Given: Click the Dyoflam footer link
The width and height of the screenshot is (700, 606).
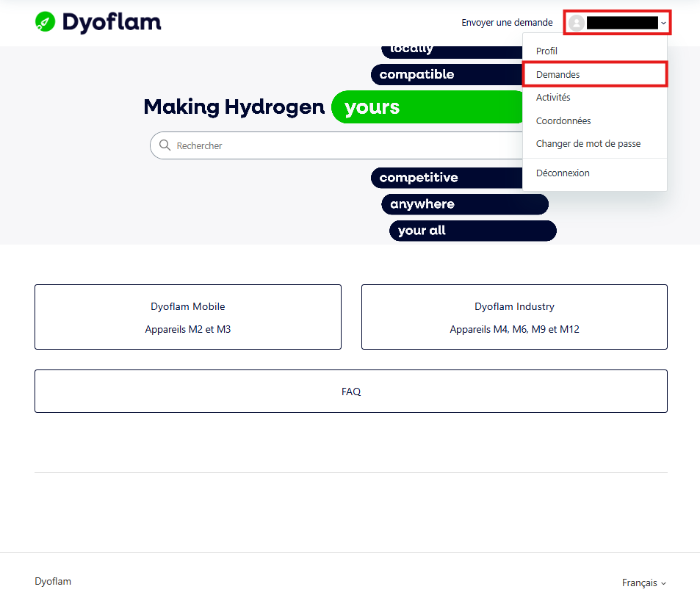Looking at the screenshot, I should pyautogui.click(x=53, y=582).
